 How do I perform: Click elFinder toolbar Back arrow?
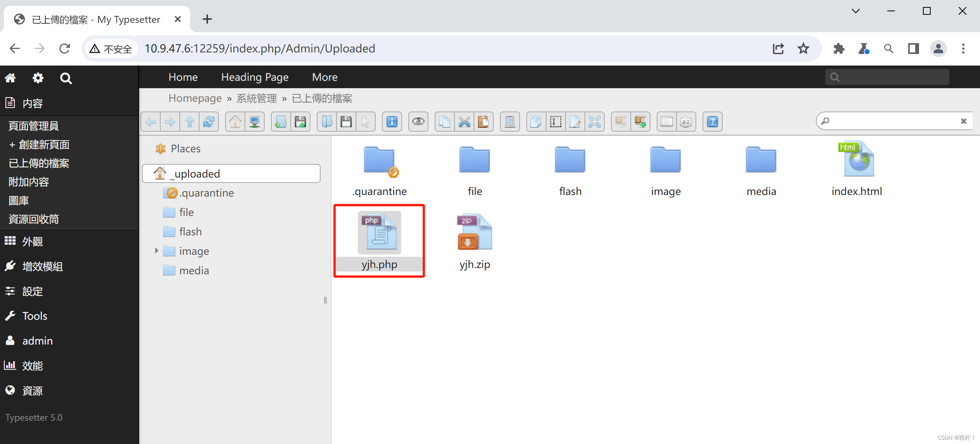pyautogui.click(x=151, y=122)
